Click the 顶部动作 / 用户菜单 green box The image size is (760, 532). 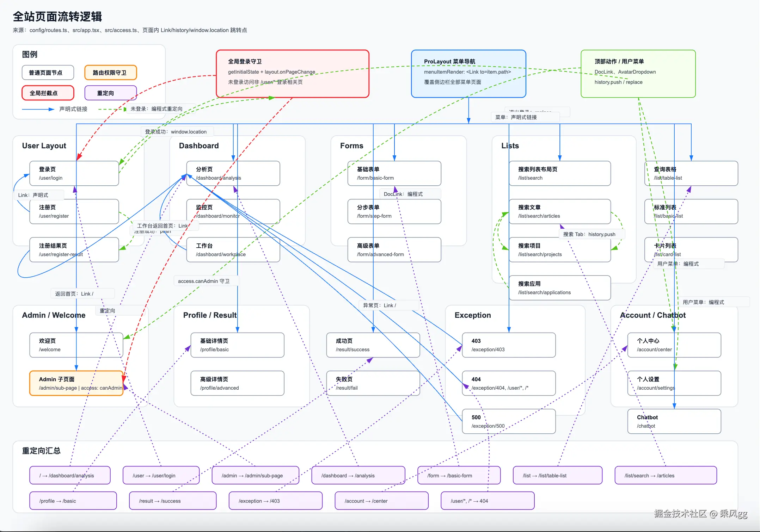pos(638,74)
